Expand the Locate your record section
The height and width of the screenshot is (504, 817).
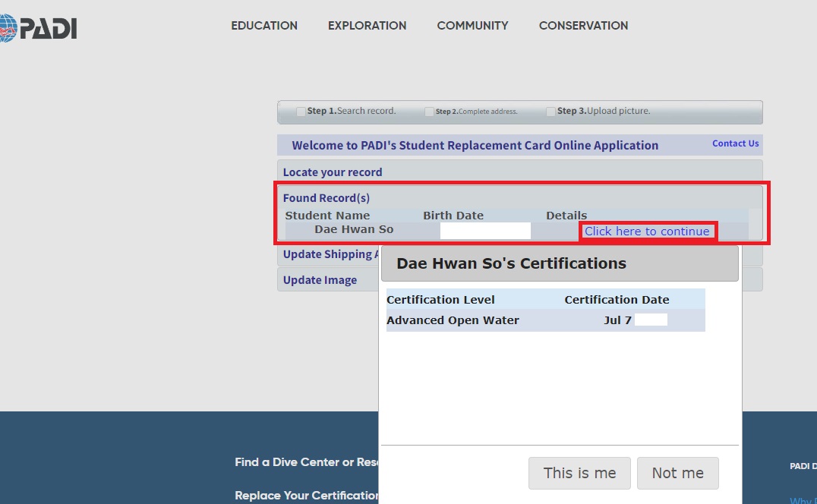point(520,172)
